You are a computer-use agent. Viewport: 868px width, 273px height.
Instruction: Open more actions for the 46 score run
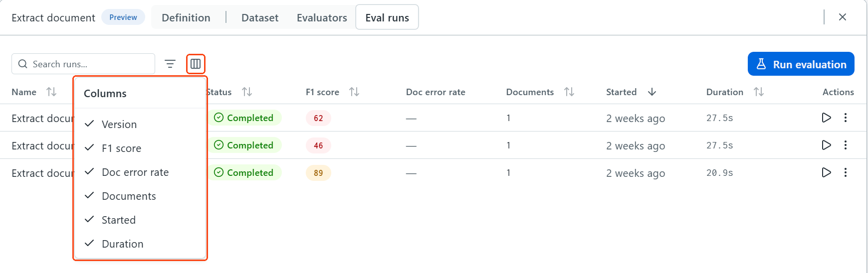click(846, 145)
